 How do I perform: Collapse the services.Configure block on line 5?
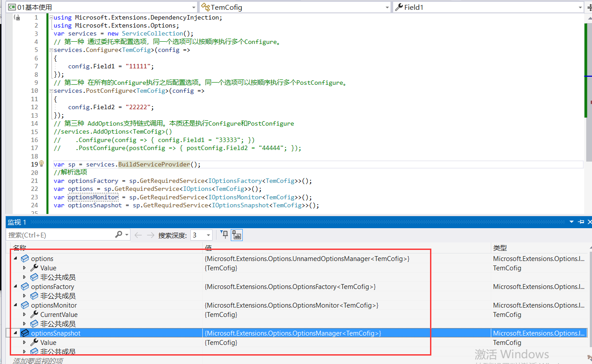pos(51,50)
